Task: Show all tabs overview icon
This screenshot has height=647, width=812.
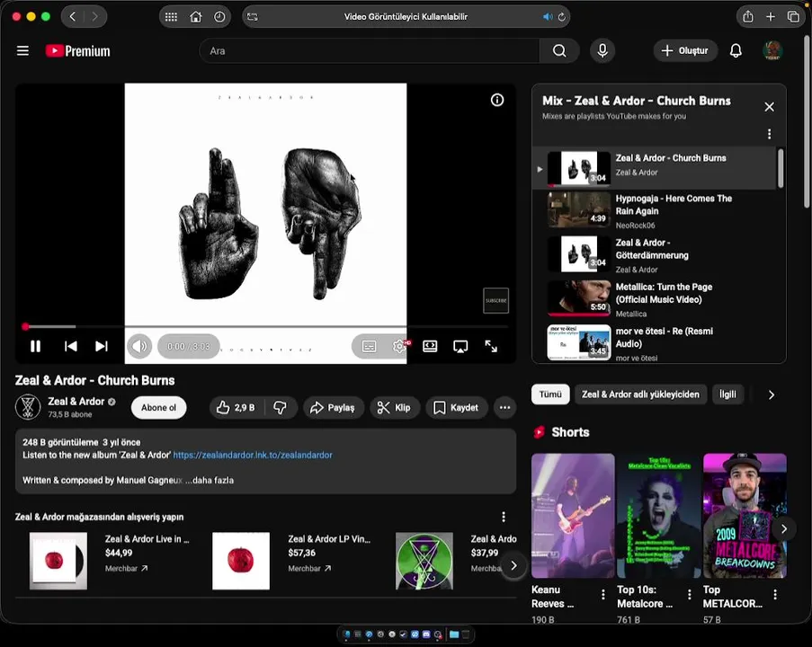Action: (x=793, y=16)
